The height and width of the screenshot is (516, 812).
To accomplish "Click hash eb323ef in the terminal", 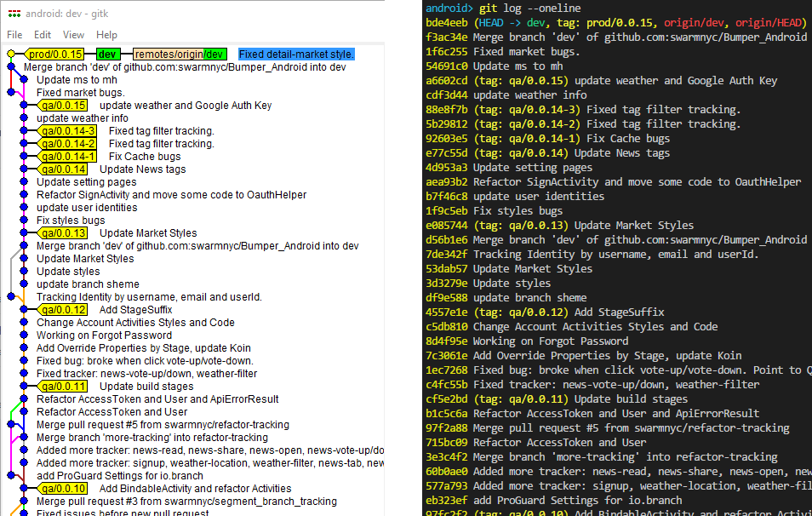I will click(446, 501).
